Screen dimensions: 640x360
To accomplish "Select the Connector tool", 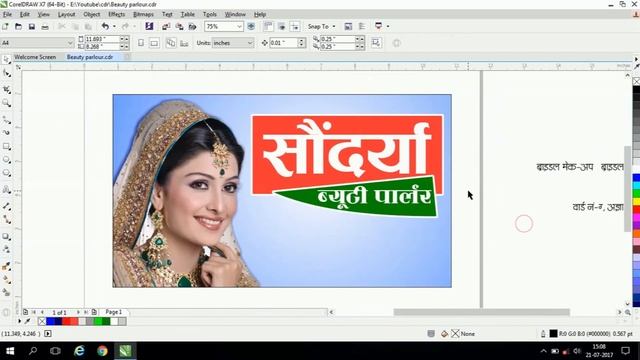I will (7, 220).
